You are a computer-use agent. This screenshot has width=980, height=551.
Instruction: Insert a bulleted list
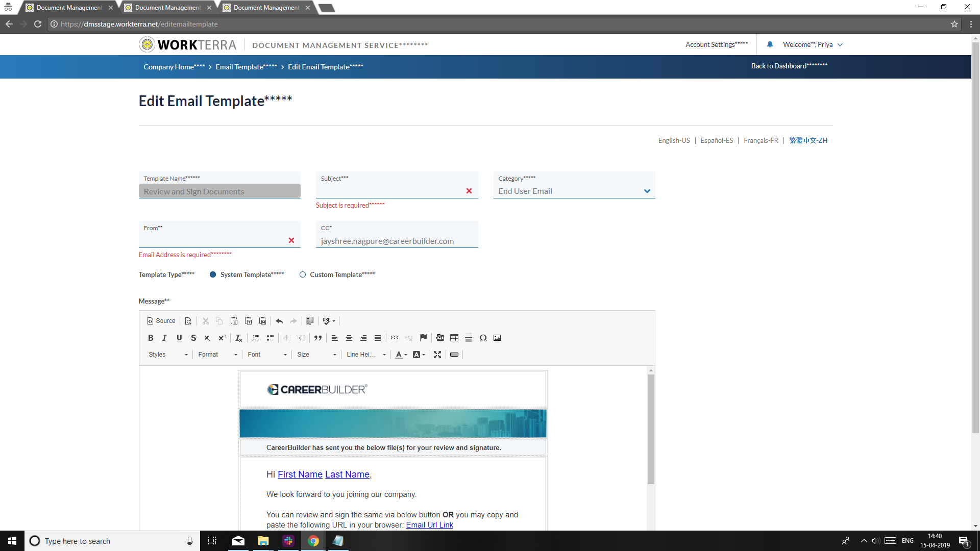(x=270, y=338)
